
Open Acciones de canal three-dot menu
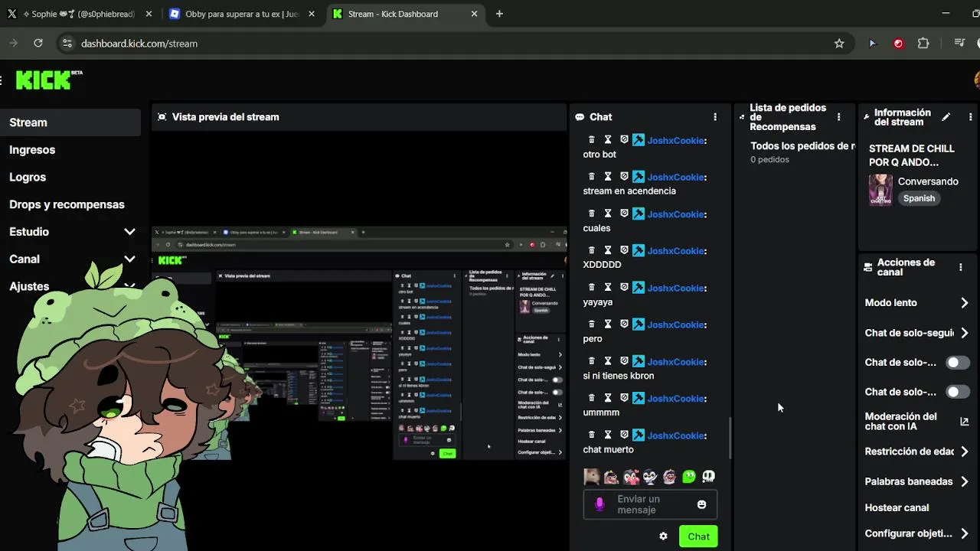point(960,267)
